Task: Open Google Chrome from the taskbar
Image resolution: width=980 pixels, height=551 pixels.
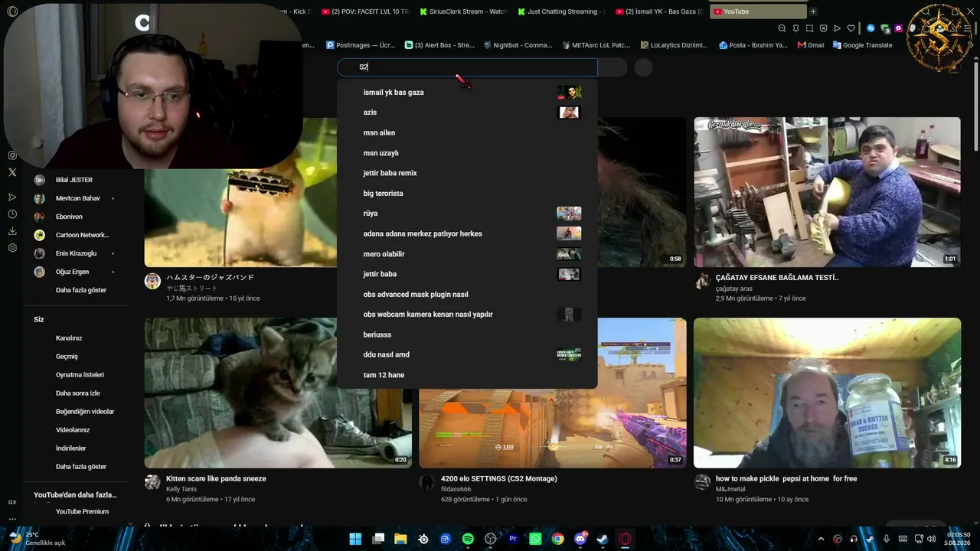Action: tap(558, 539)
